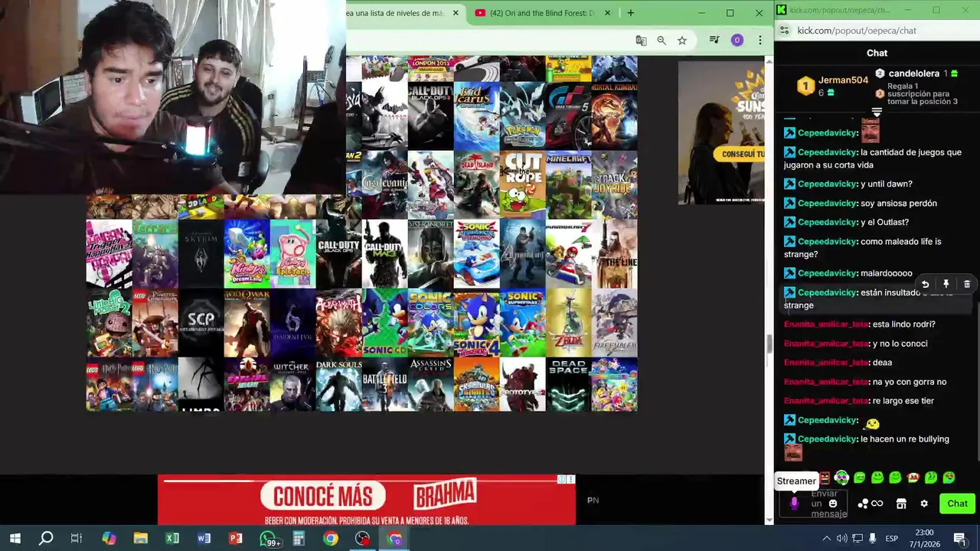Open the three-circles channel points icon
This screenshot has height=551, width=980.
863,504
